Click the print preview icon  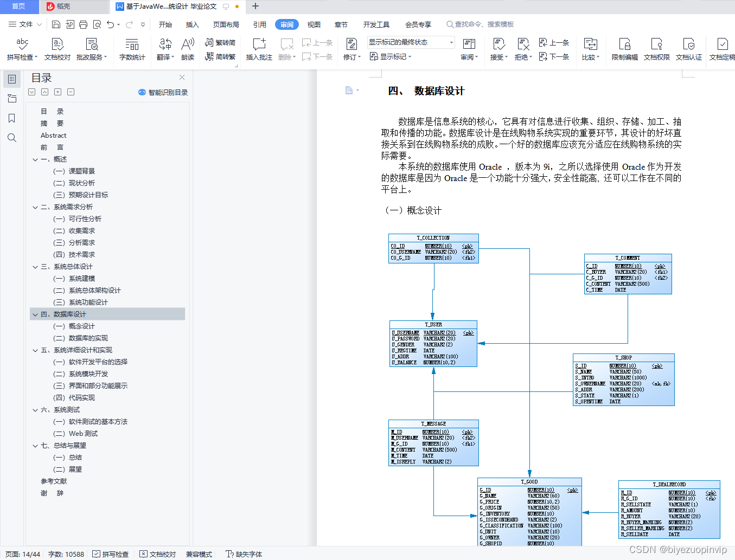coord(97,24)
